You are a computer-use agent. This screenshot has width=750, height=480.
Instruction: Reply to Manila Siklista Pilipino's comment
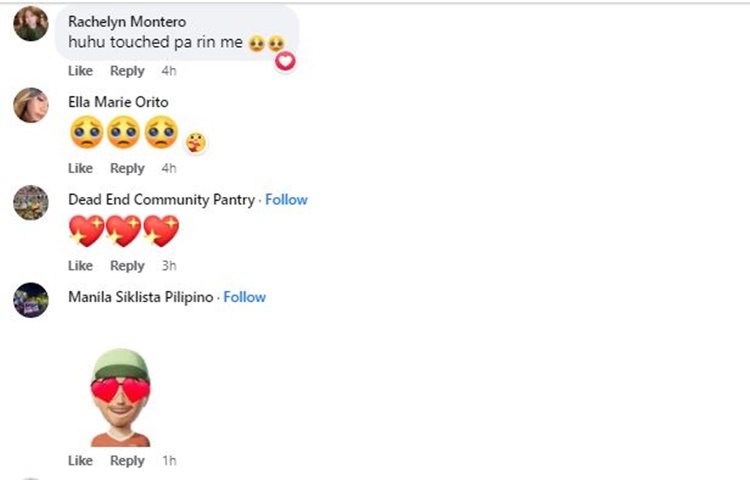coord(127,461)
